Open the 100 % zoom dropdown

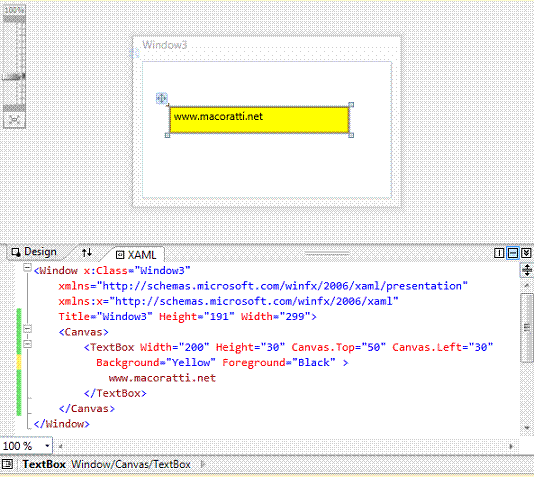click(x=47, y=446)
